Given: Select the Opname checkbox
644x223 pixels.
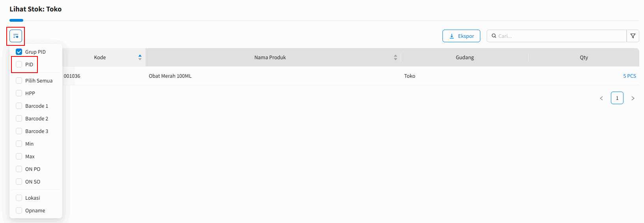Looking at the screenshot, I should [19, 210].
